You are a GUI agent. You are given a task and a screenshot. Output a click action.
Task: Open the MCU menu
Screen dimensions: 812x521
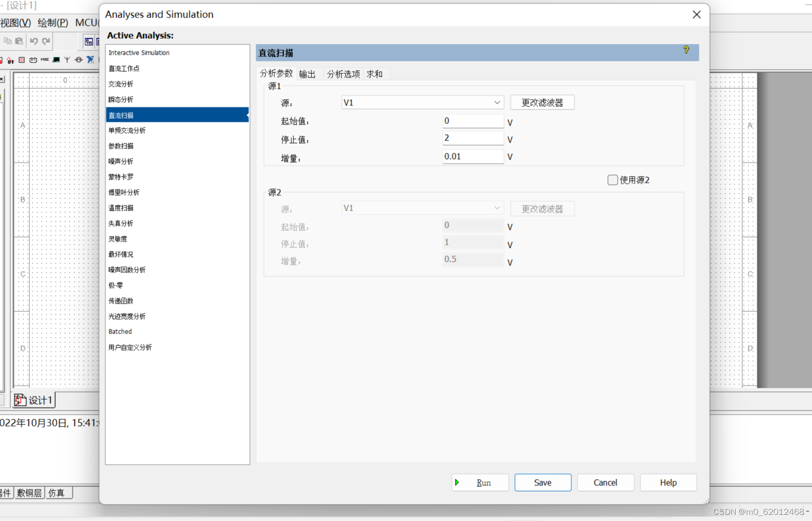[86, 23]
